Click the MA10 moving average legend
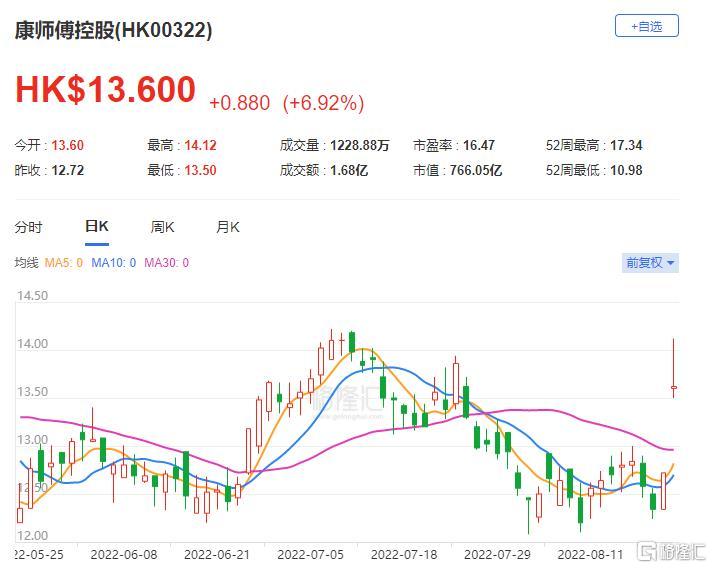 tap(114, 263)
